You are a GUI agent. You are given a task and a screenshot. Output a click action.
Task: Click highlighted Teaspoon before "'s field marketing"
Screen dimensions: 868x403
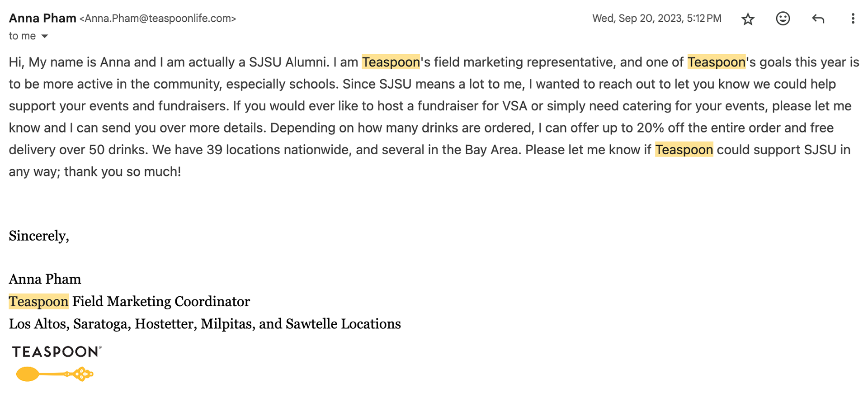click(x=391, y=62)
